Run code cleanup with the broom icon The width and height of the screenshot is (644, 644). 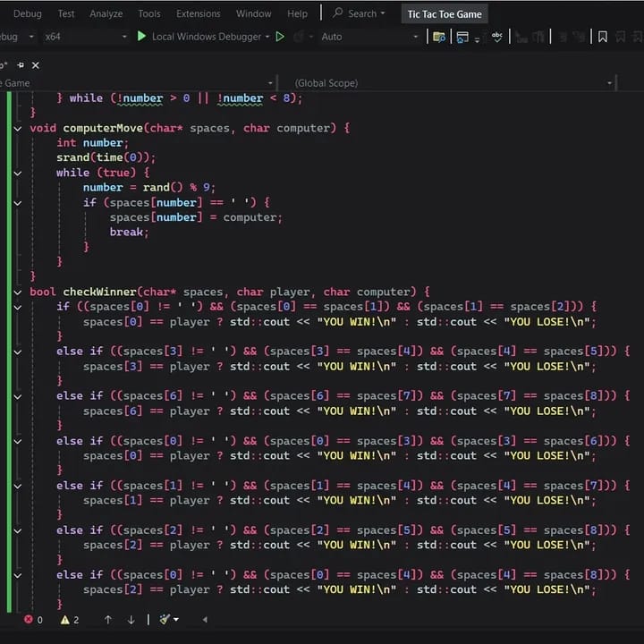165,619
